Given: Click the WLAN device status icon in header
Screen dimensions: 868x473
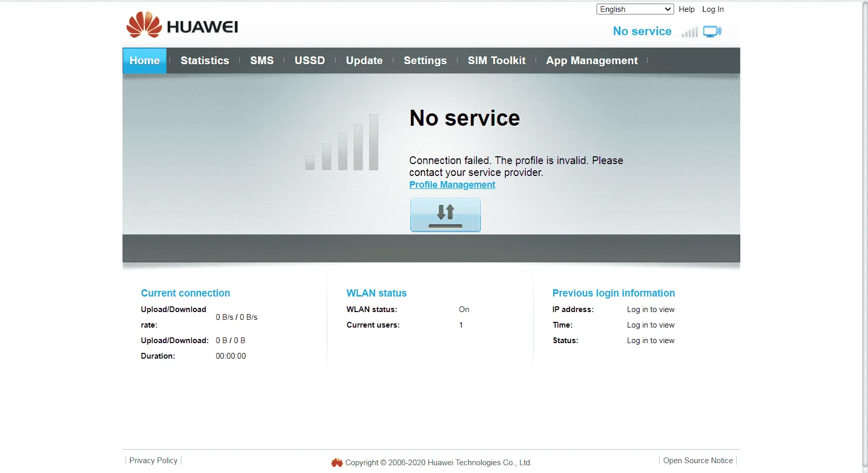Looking at the screenshot, I should (712, 32).
